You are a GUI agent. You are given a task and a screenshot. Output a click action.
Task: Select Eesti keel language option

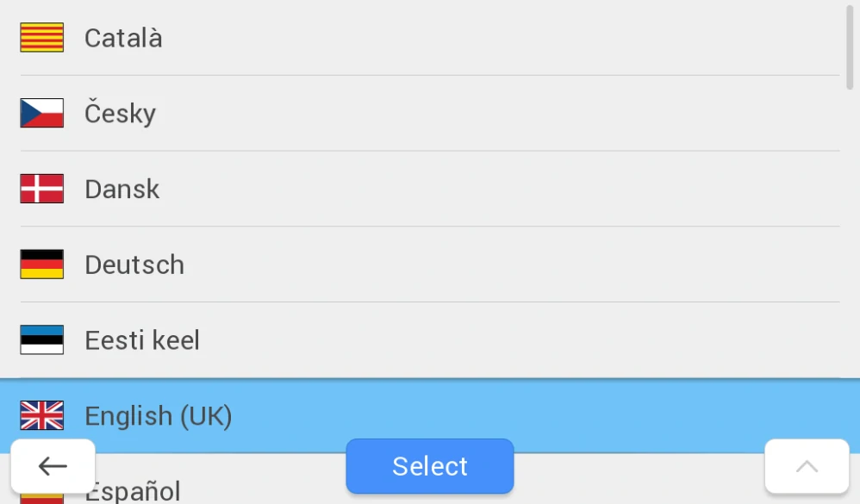pyautogui.click(x=142, y=340)
